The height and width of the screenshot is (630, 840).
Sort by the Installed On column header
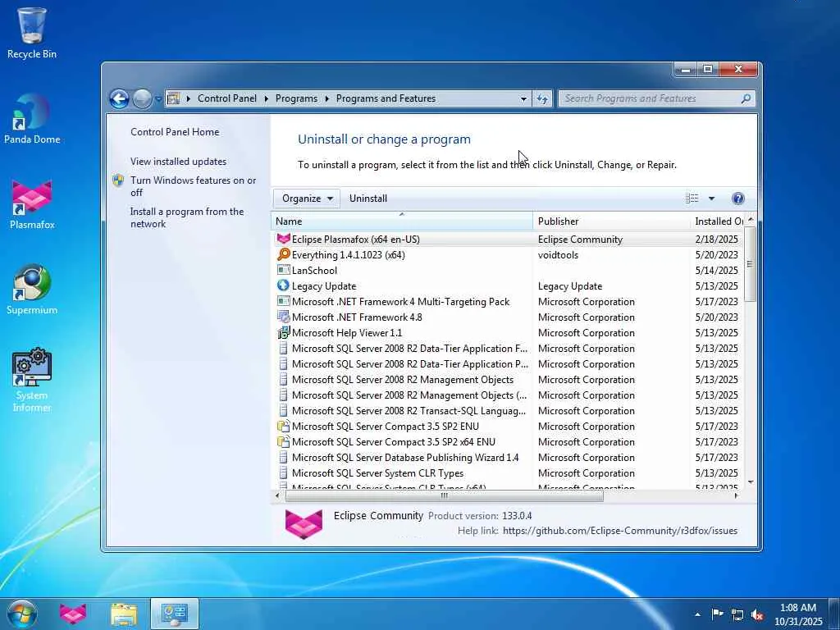(x=718, y=221)
